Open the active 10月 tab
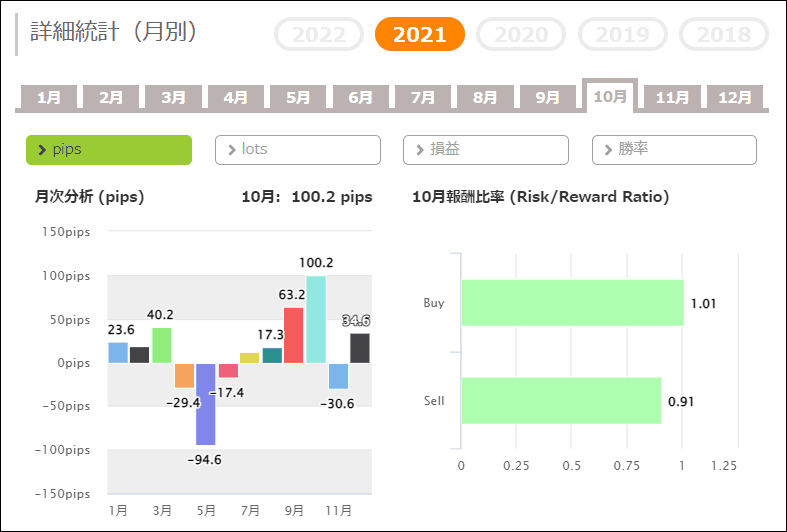This screenshot has height=532, width=787. pos(610,95)
